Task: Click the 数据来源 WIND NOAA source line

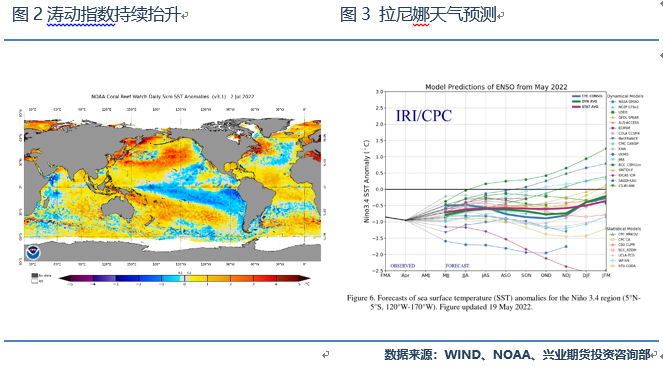Action: tap(517, 354)
